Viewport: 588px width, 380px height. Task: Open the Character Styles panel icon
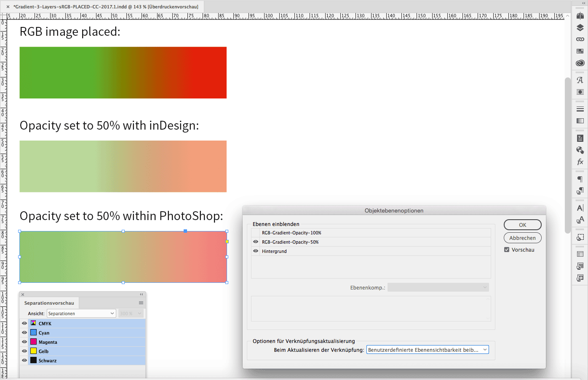pos(580,220)
